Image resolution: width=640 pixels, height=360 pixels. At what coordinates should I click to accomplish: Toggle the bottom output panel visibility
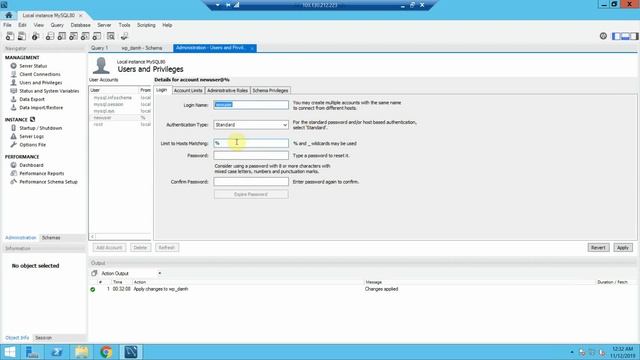(625, 36)
